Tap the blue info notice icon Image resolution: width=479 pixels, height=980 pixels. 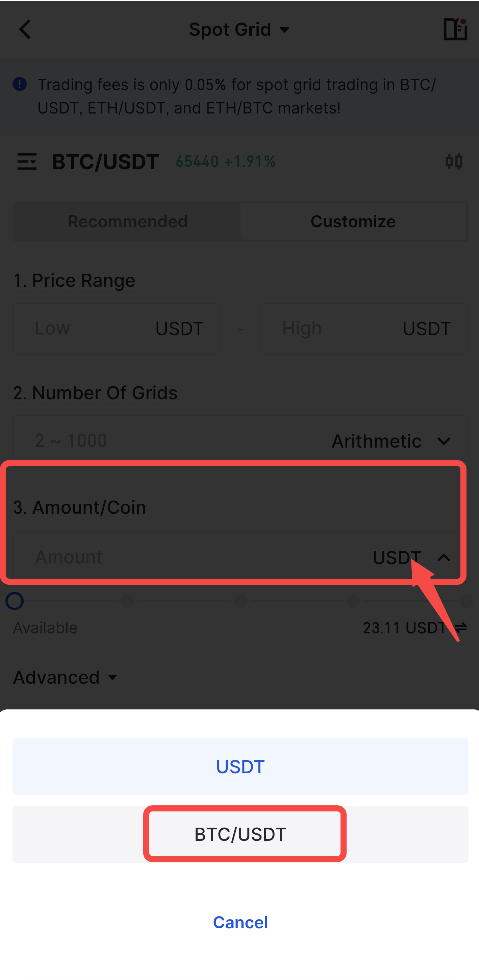(x=20, y=84)
